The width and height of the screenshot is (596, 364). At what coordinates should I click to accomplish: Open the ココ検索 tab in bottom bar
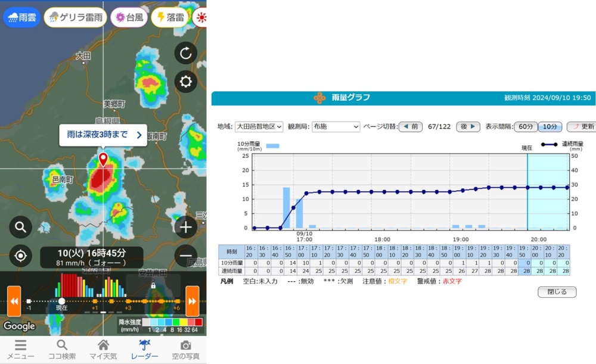point(62,350)
